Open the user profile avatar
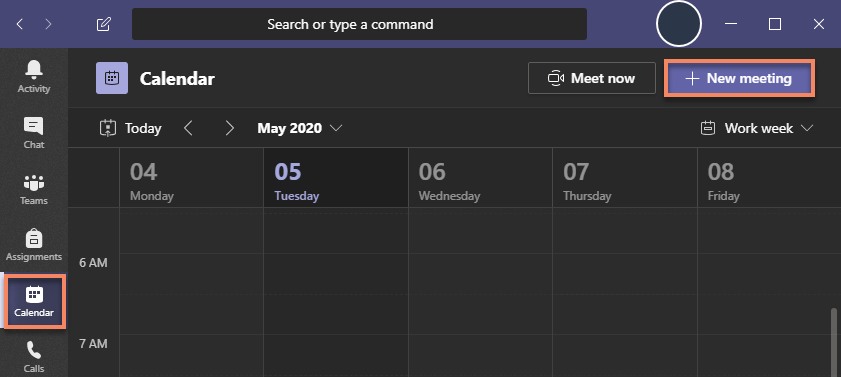841x377 pixels. click(x=678, y=24)
